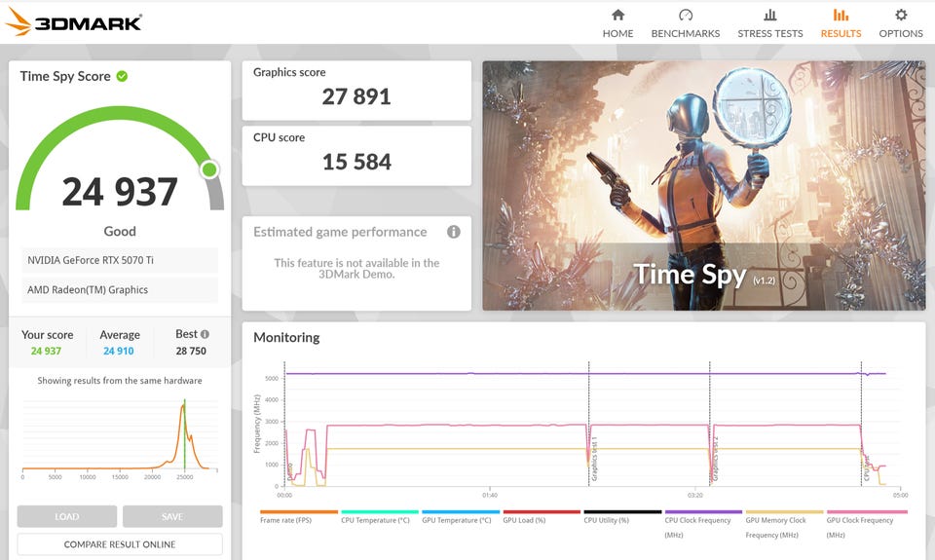Open the HOME tab
This screenshot has height=560, width=935.
617,23
